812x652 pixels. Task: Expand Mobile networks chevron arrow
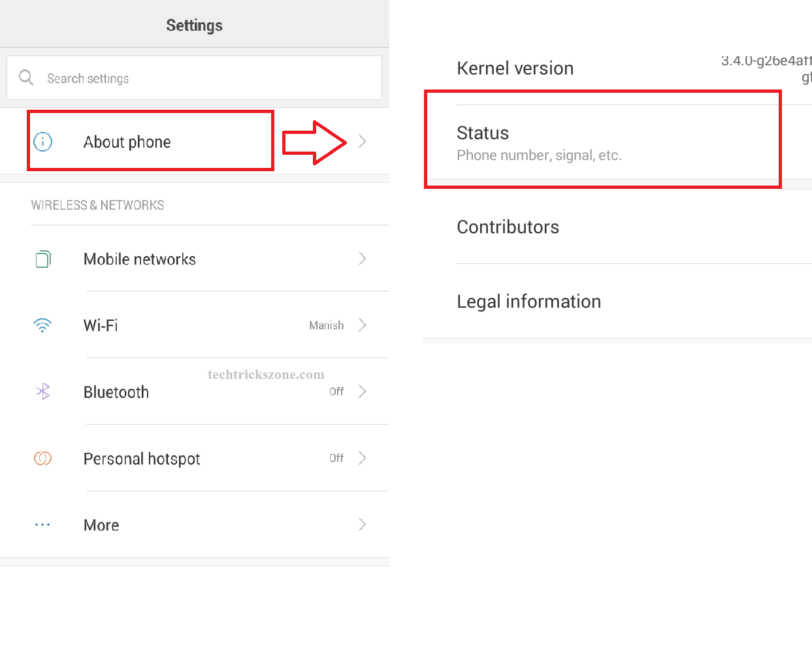point(363,259)
